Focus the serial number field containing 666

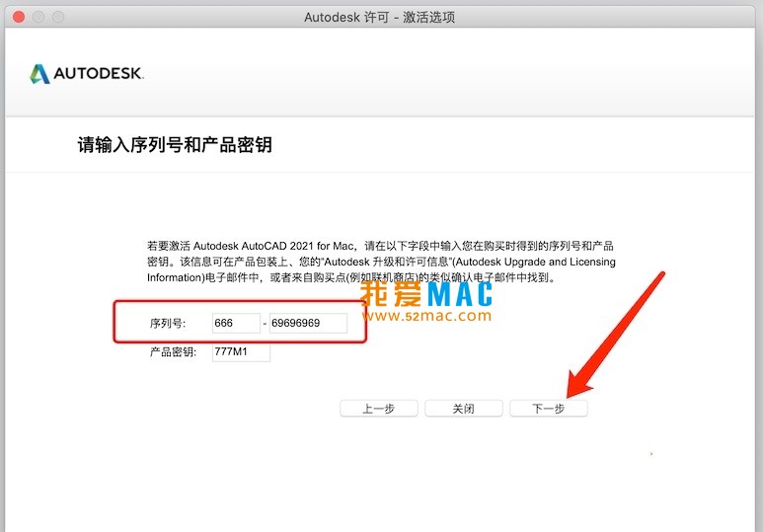236,323
